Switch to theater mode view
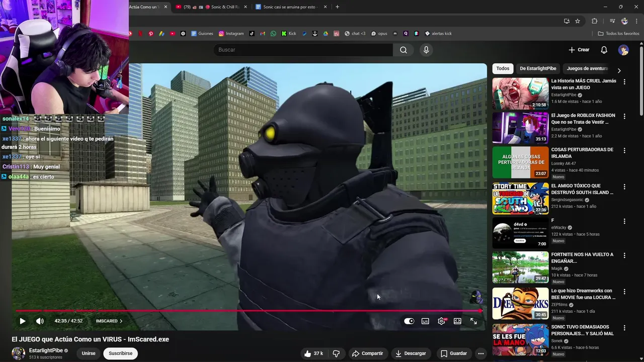This screenshot has width=644, height=362. [457, 321]
